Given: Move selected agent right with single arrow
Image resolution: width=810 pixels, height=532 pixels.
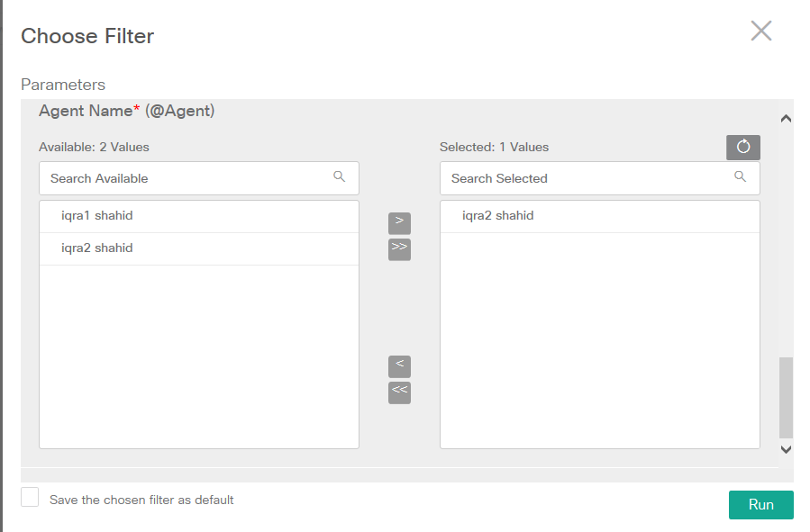Looking at the screenshot, I should pyautogui.click(x=399, y=221).
